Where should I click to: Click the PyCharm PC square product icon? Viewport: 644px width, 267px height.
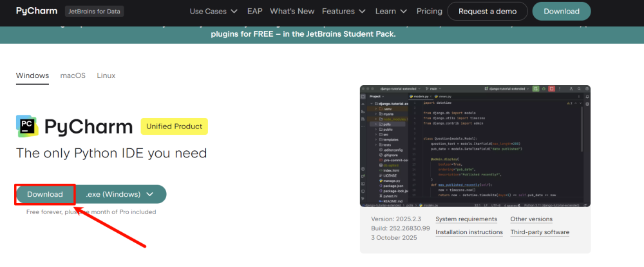point(26,126)
